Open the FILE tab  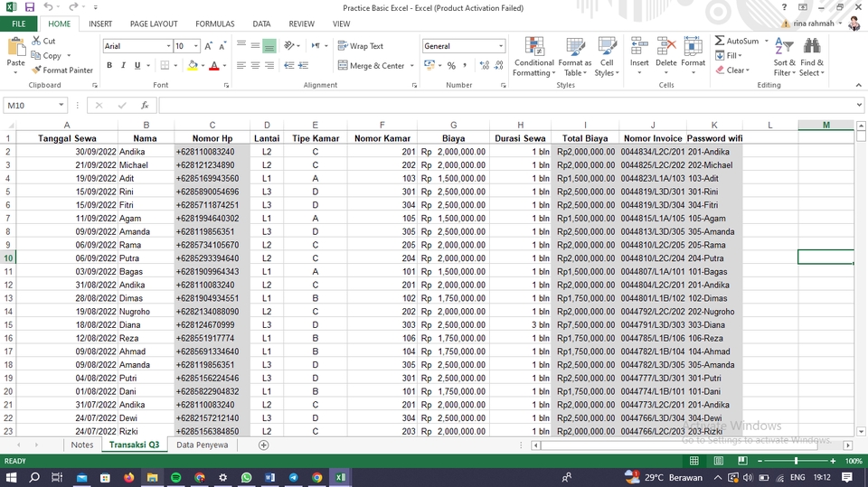pyautogui.click(x=19, y=23)
